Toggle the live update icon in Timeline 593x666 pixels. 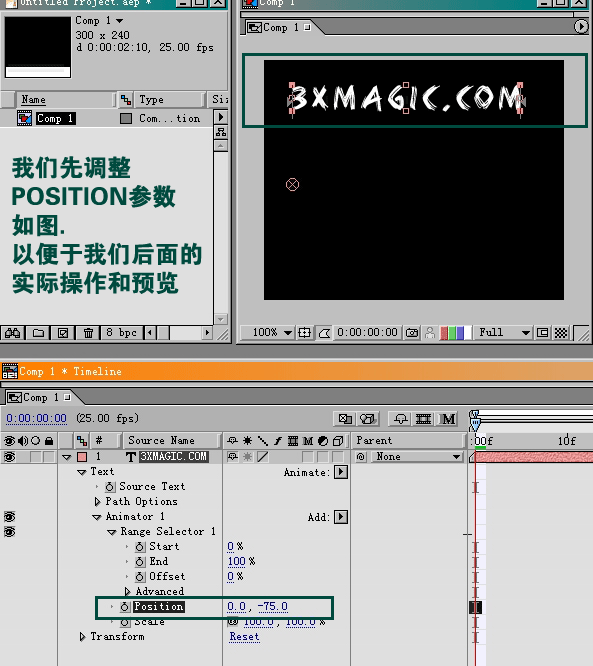pyautogui.click(x=345, y=419)
